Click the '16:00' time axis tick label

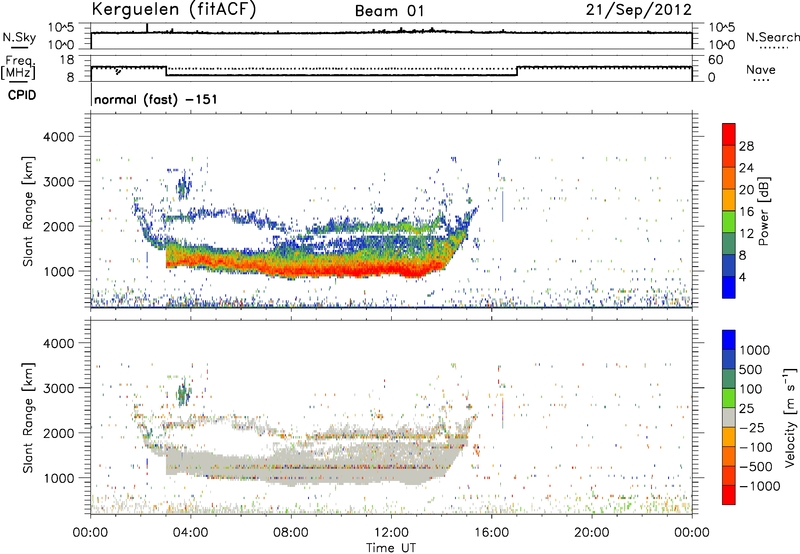click(491, 533)
